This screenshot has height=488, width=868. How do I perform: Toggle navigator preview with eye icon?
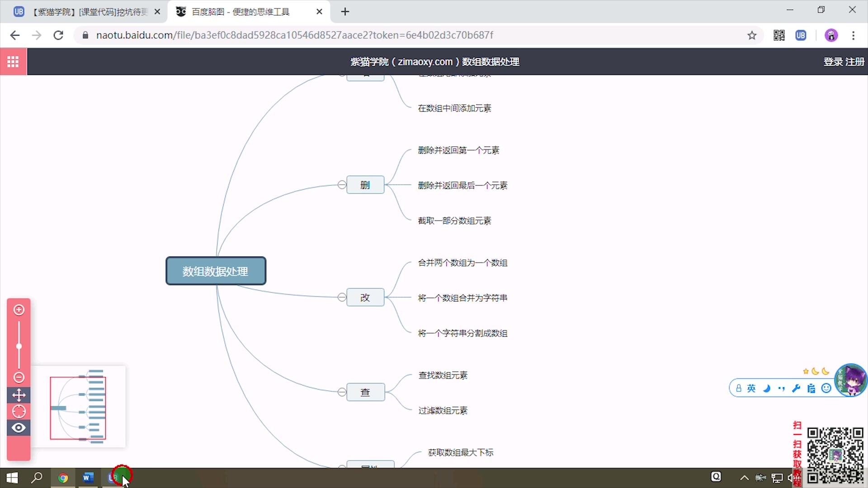19,428
